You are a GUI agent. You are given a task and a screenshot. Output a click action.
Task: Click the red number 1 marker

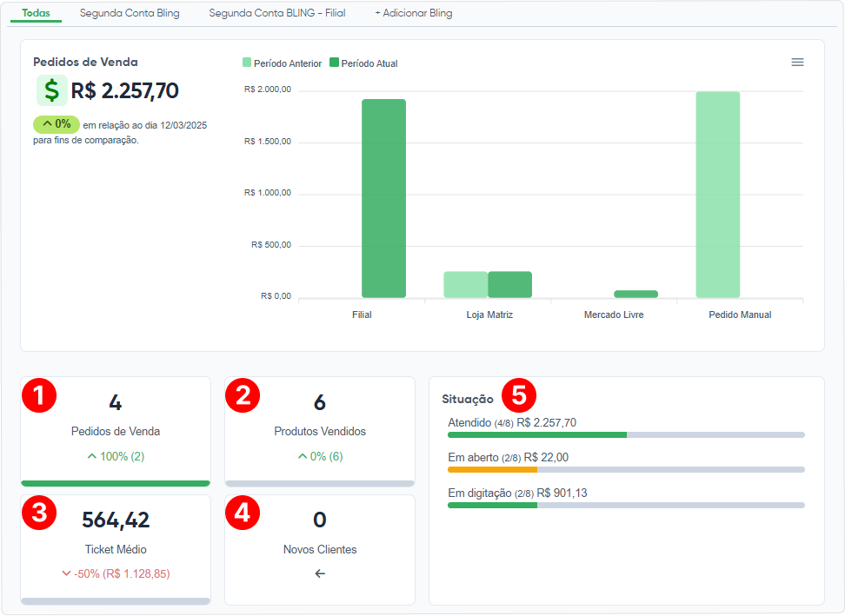(x=39, y=395)
